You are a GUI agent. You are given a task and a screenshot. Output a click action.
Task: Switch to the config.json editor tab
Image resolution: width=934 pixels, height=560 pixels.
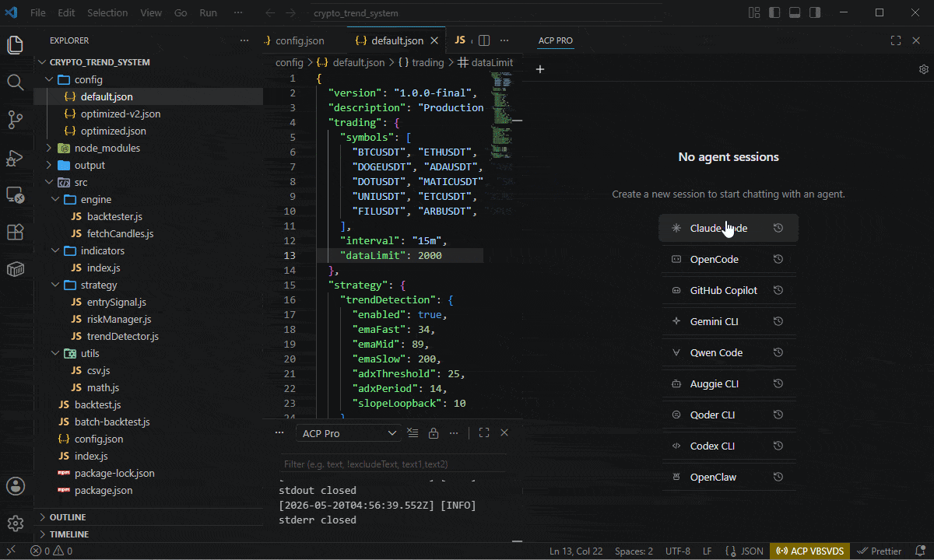click(299, 40)
